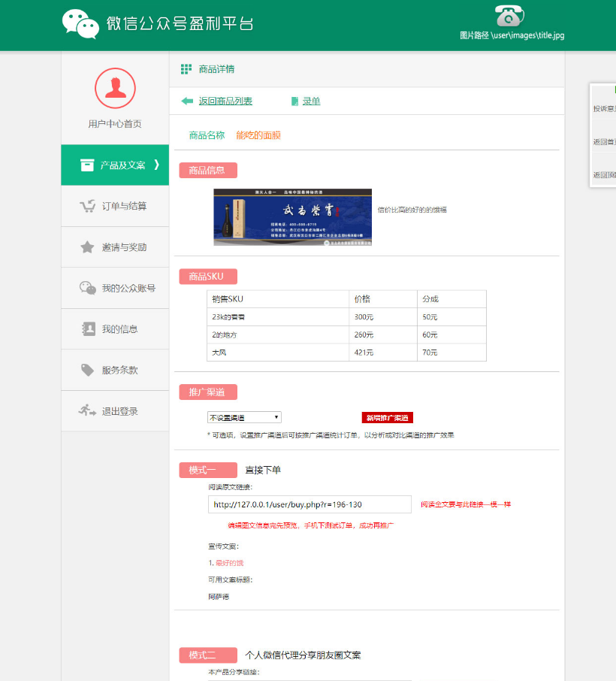This screenshot has width=616, height=681.
Task: Open 我的信息 in sidebar
Action: (x=115, y=328)
